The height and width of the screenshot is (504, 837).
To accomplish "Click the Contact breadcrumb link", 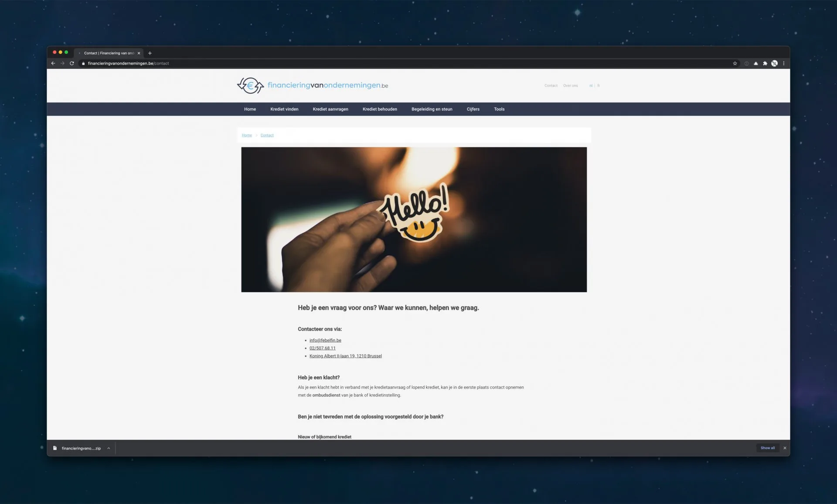I will point(267,135).
